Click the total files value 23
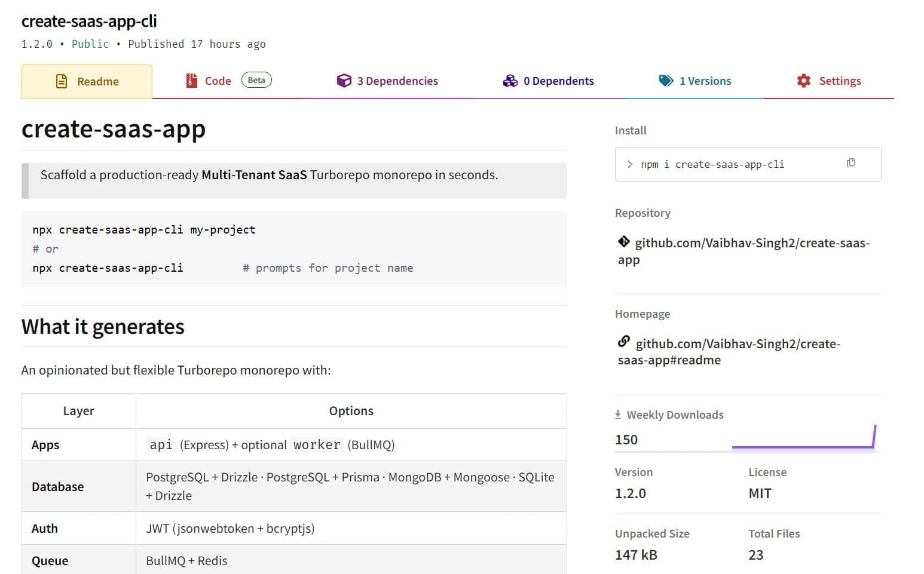This screenshot has height=574, width=924. point(755,555)
